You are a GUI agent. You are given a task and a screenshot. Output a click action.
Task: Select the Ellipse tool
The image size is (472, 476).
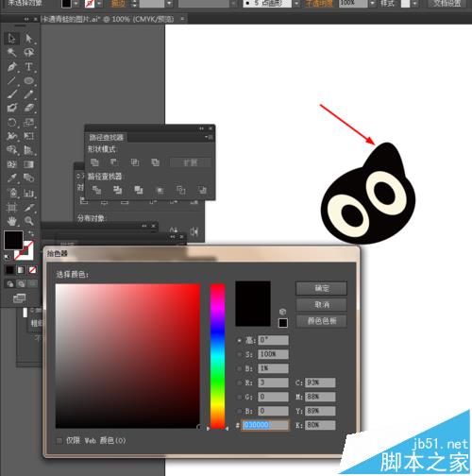(28, 80)
